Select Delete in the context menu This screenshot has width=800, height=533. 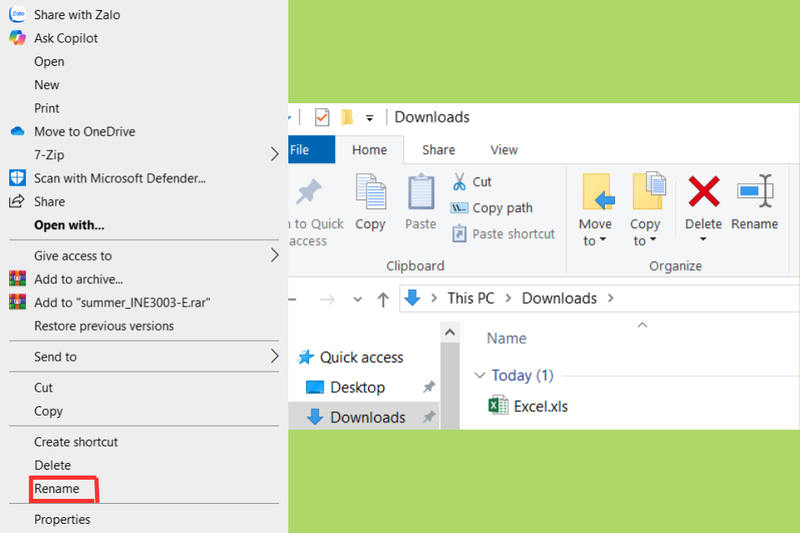[x=53, y=465]
